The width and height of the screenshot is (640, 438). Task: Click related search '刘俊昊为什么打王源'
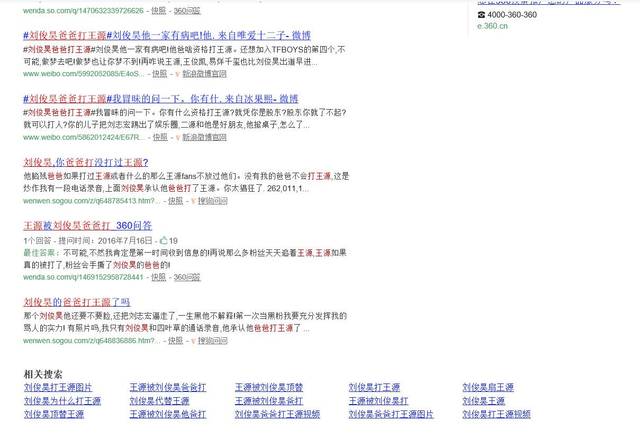[62, 401]
